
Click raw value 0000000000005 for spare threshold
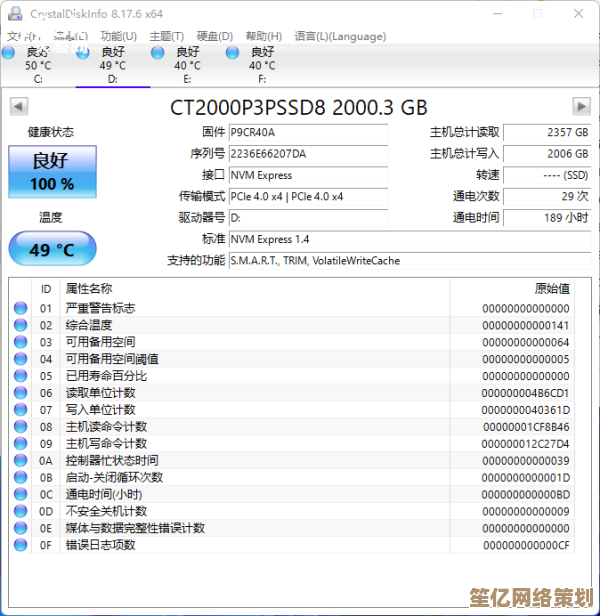(x=526, y=359)
